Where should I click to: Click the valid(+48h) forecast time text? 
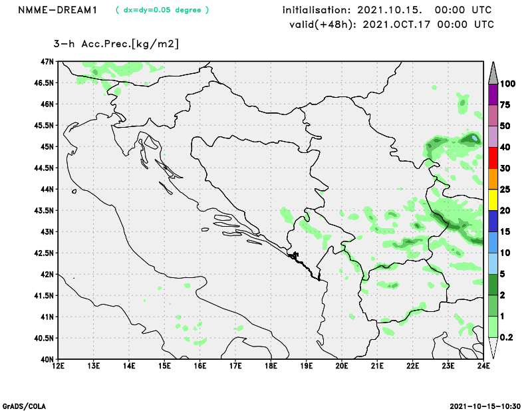tap(391, 24)
